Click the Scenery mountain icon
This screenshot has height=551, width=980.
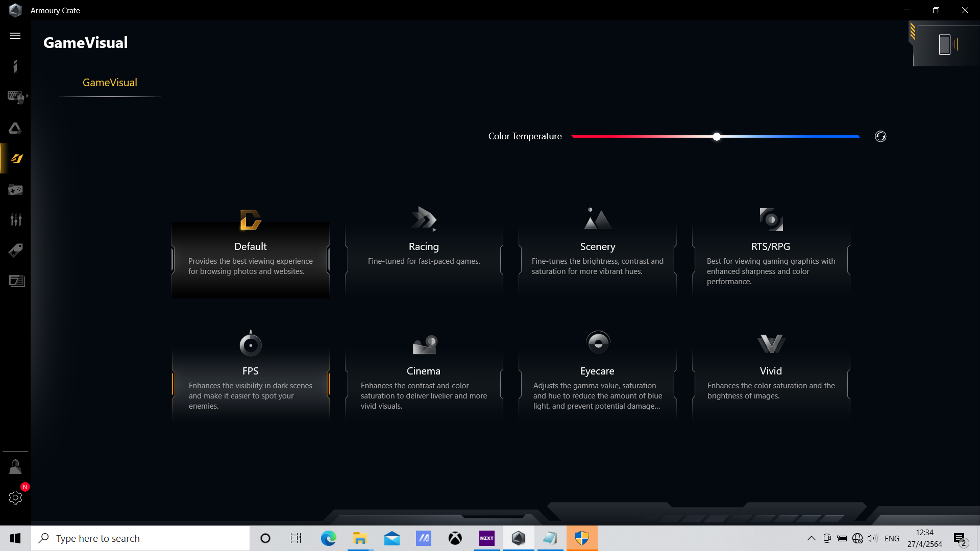(x=597, y=218)
